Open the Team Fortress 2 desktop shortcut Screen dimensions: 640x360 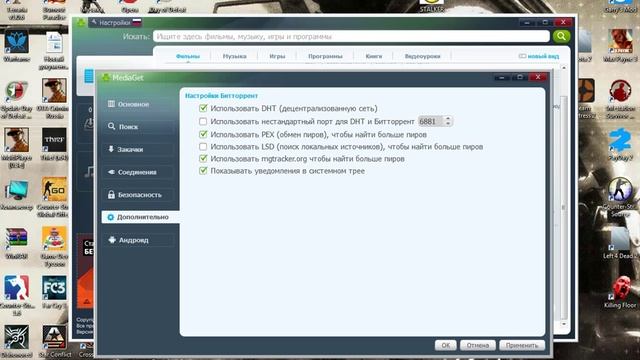pos(586,99)
